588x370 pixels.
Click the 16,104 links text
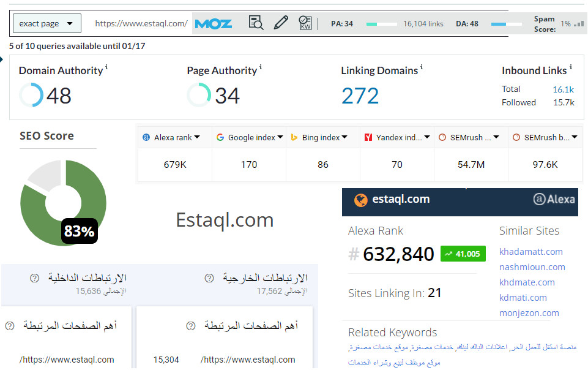click(x=423, y=24)
